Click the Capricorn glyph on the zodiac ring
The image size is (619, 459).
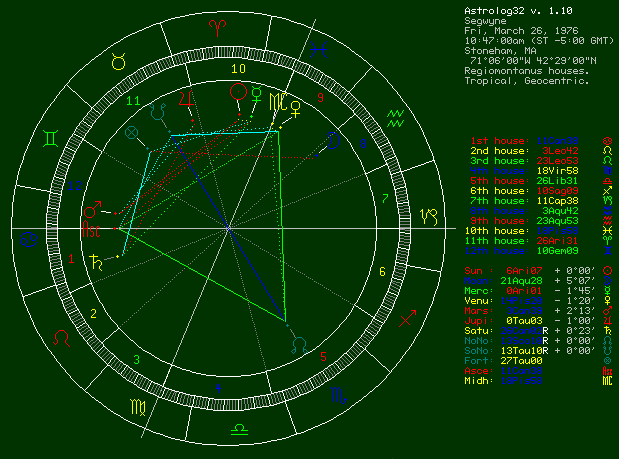429,217
